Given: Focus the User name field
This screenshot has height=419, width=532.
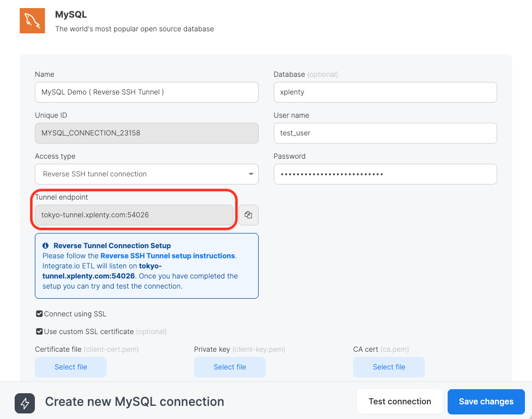Looking at the screenshot, I should (385, 133).
